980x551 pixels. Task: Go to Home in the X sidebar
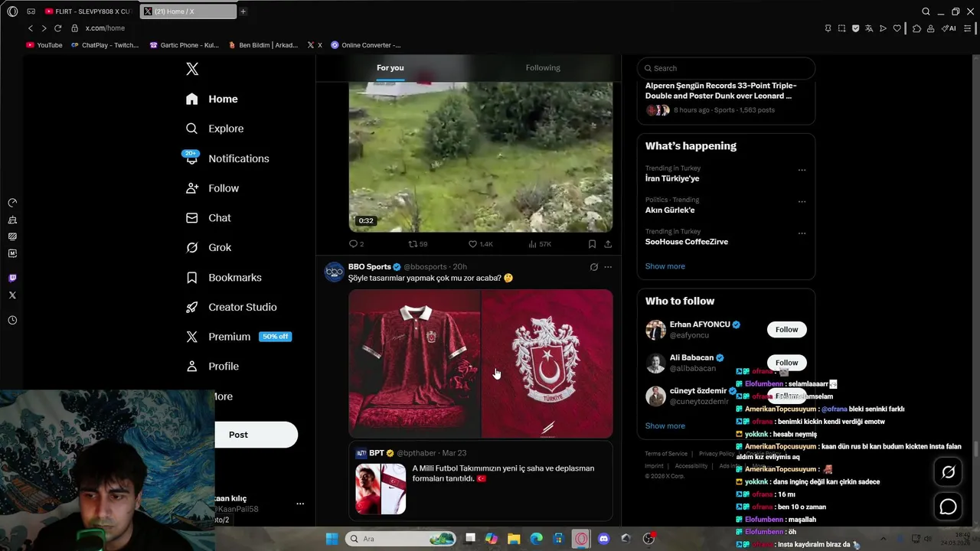point(212,99)
